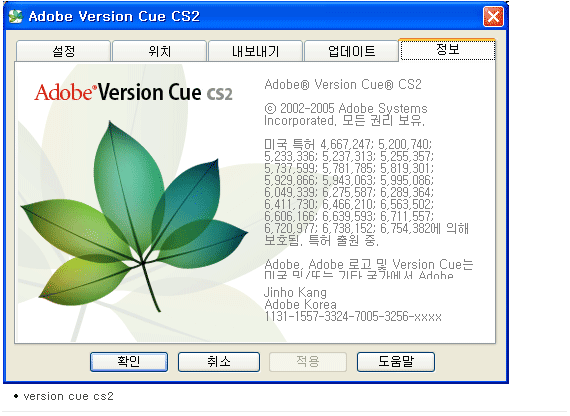Click the grayed-out 적용 button
The width and height of the screenshot is (570, 416).
308,362
